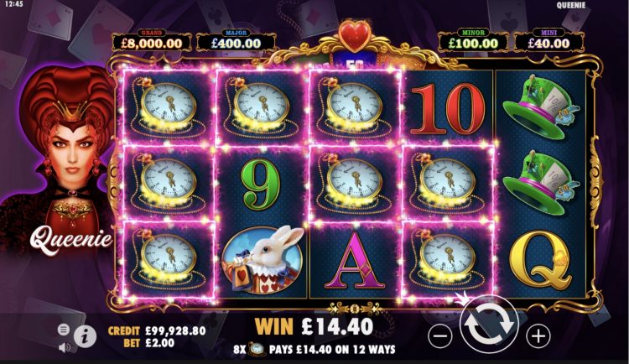
Task: Click the red 10 symbol
Action: [447, 108]
